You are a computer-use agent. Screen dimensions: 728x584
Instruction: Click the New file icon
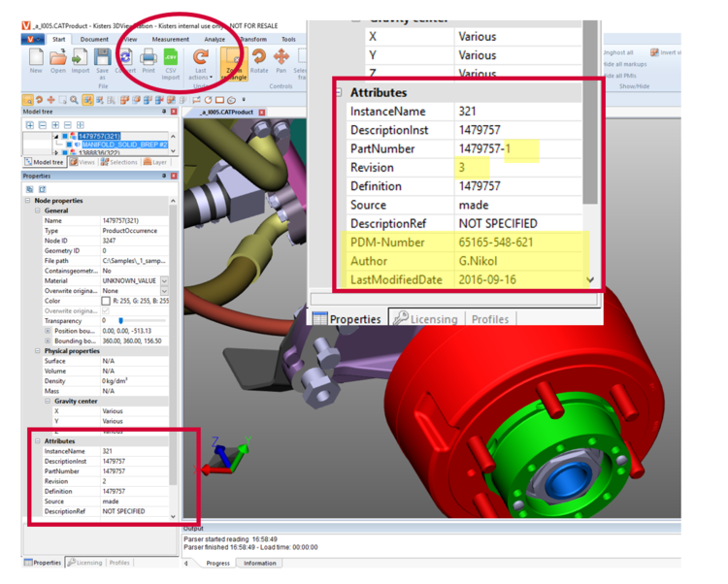tap(36, 58)
